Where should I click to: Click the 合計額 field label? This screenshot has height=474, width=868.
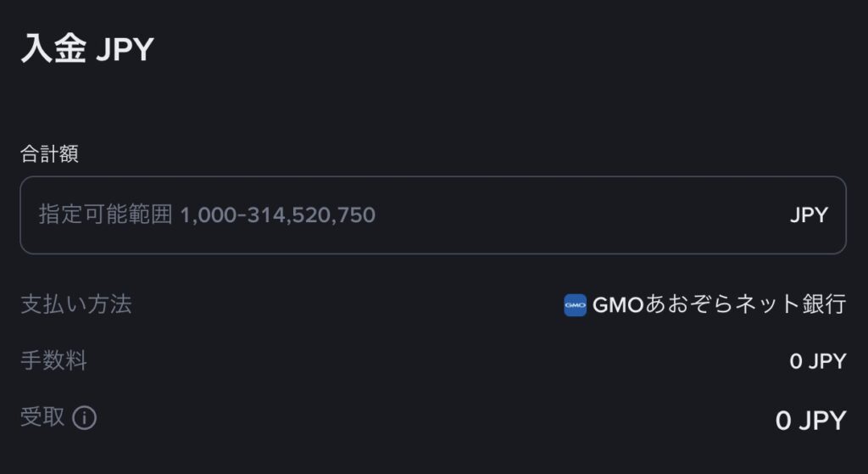(49, 154)
